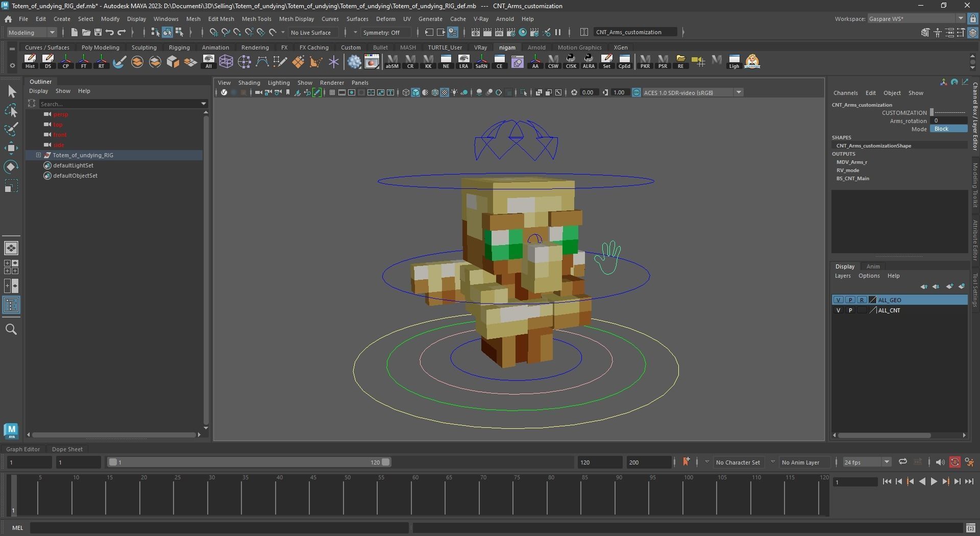Toggle the Outliner panel button in left sidebar
This screenshot has height=536, width=980.
(11, 305)
